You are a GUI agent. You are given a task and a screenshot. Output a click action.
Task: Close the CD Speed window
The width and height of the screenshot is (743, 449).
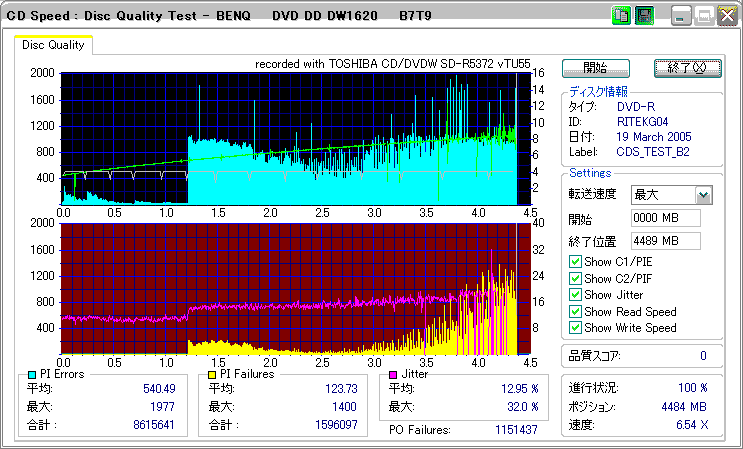tap(727, 16)
